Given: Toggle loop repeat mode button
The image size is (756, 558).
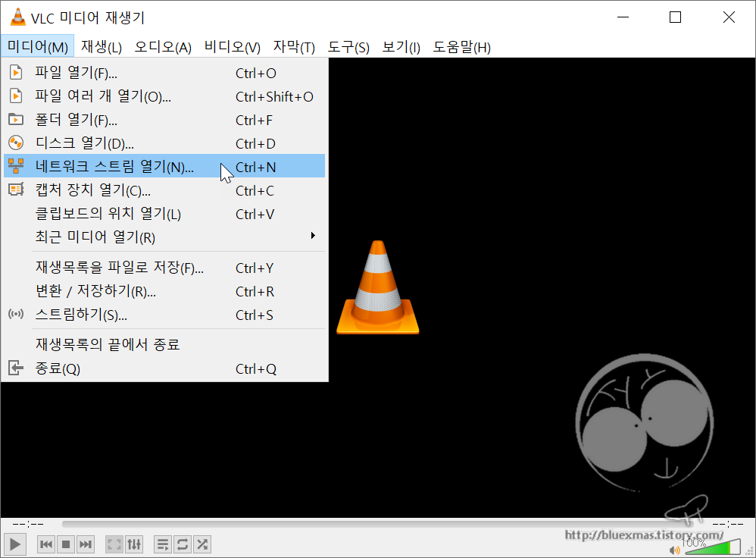Looking at the screenshot, I should click(183, 544).
